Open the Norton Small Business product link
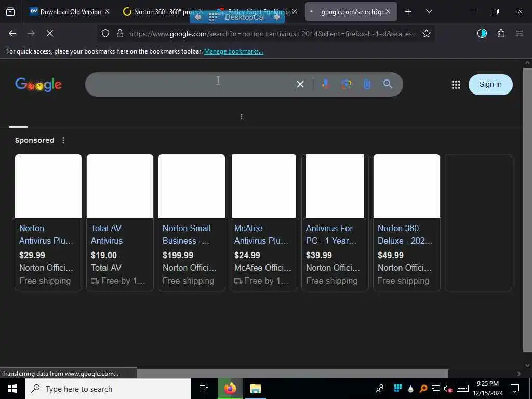 point(187,234)
